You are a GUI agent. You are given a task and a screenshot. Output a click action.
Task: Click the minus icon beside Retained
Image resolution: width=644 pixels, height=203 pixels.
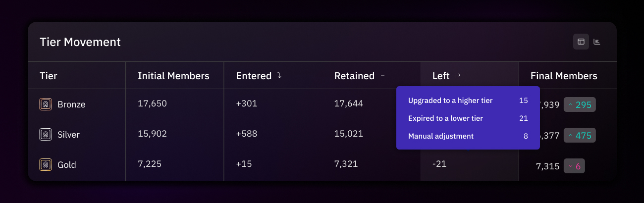(382, 75)
